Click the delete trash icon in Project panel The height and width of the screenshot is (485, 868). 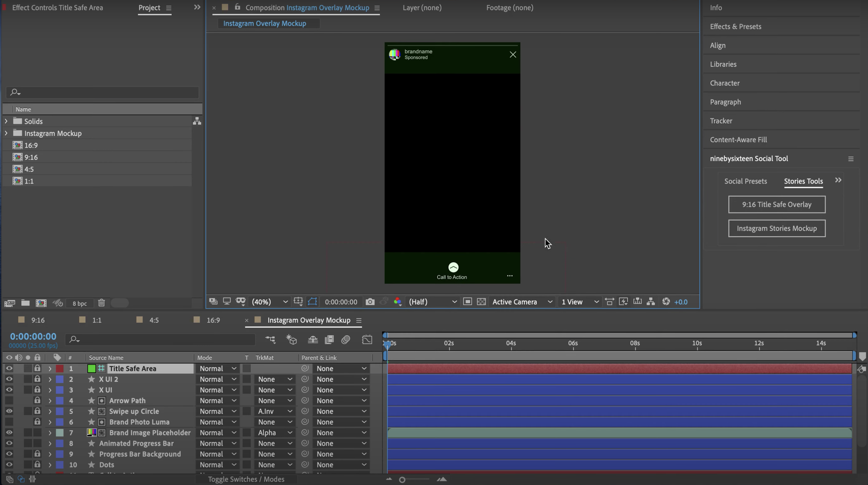click(x=101, y=303)
